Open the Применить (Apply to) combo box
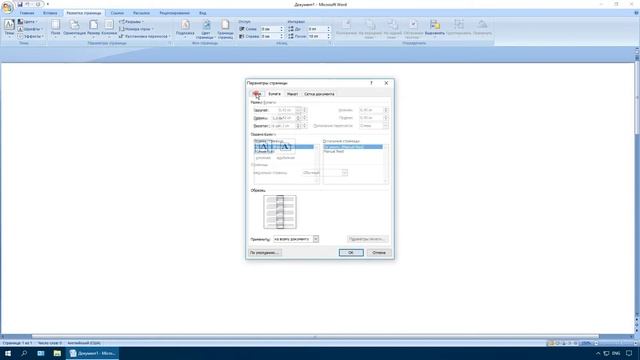This screenshot has height=360, width=640. click(x=296, y=239)
